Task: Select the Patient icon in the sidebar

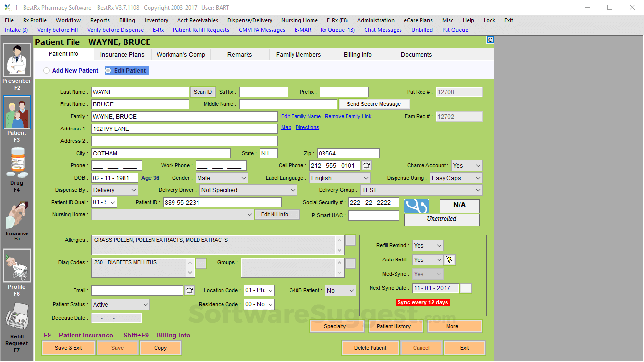Action: tap(17, 112)
